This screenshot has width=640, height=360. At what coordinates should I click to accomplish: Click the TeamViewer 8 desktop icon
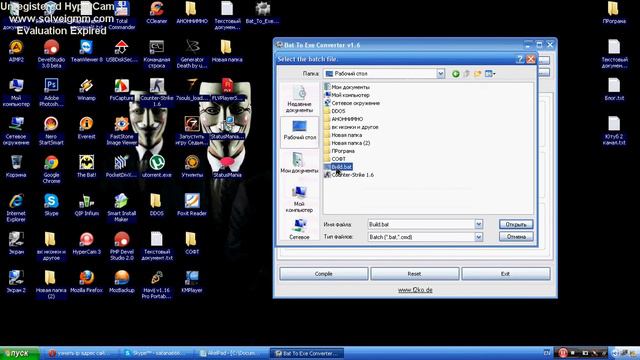click(x=87, y=51)
